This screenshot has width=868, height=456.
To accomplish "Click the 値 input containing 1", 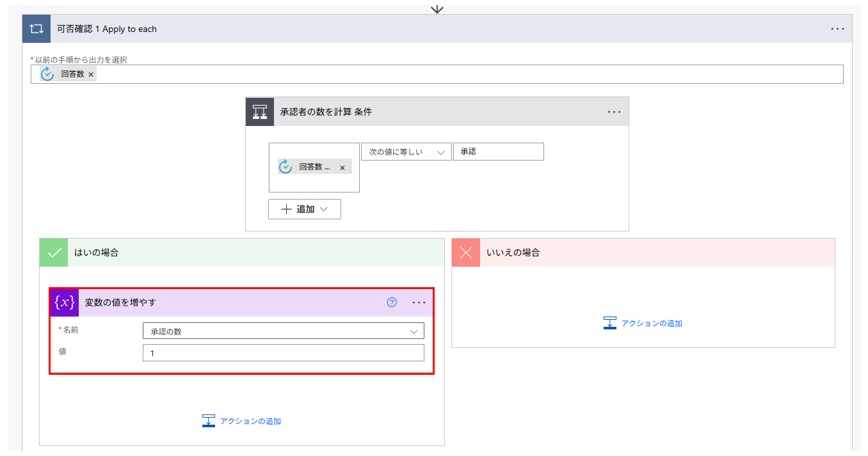I will [284, 352].
